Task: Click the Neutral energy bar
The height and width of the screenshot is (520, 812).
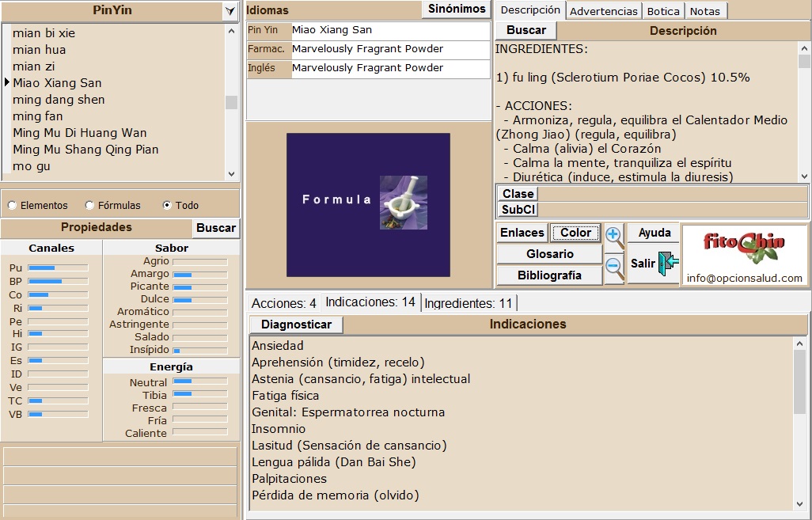Action: point(200,381)
